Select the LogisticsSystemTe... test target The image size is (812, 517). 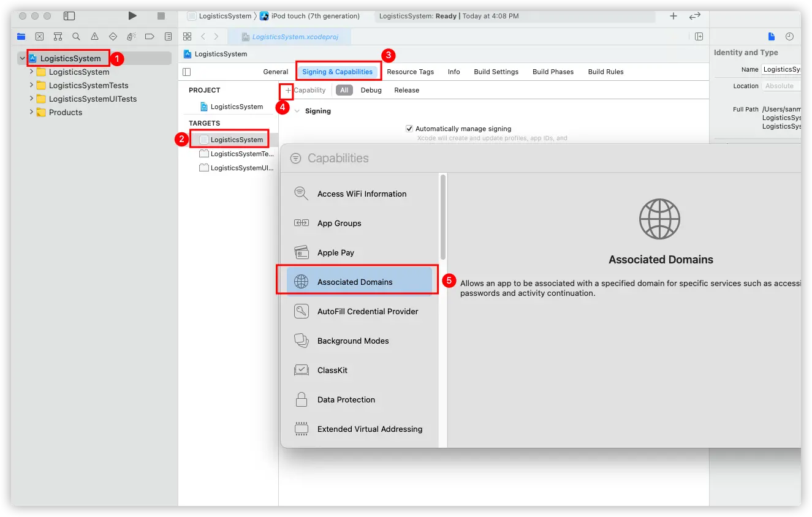237,154
